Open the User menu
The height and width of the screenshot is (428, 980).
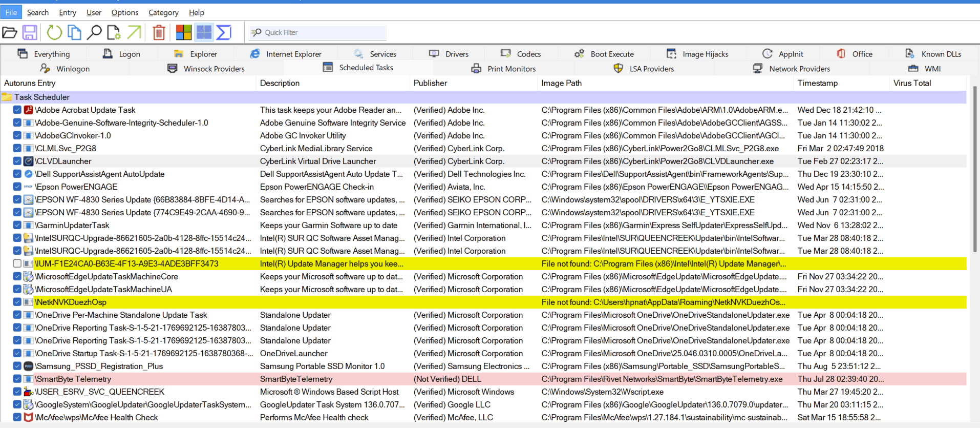click(94, 12)
